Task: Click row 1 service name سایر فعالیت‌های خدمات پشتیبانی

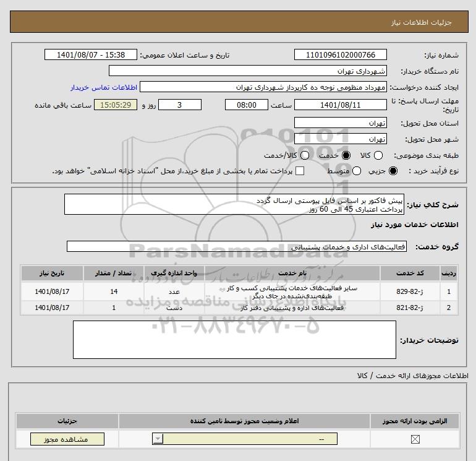Action: pyautogui.click(x=292, y=291)
